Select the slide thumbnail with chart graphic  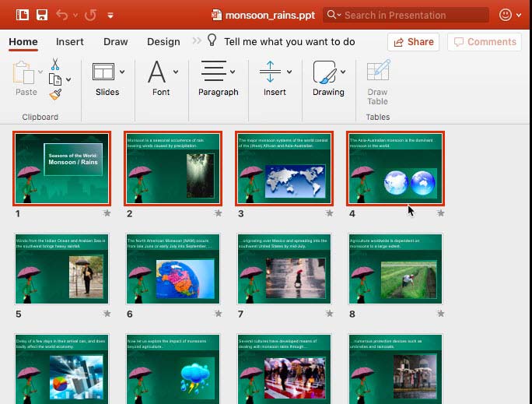click(x=61, y=369)
